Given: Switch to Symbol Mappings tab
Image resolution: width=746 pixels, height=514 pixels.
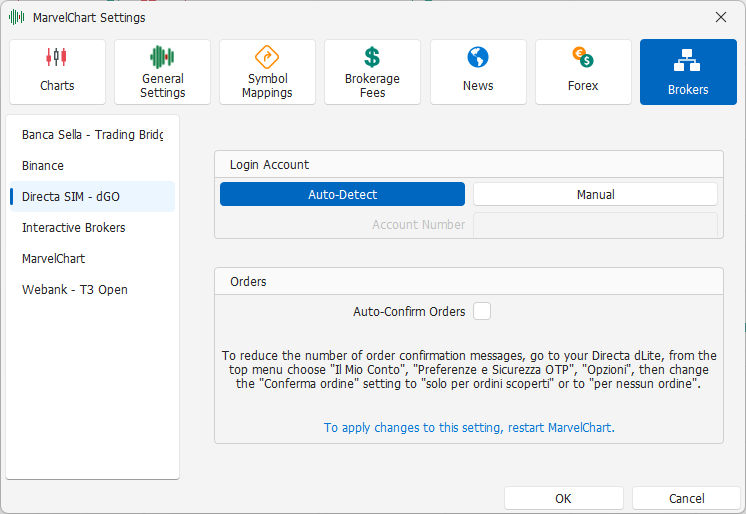Looking at the screenshot, I should [267, 72].
